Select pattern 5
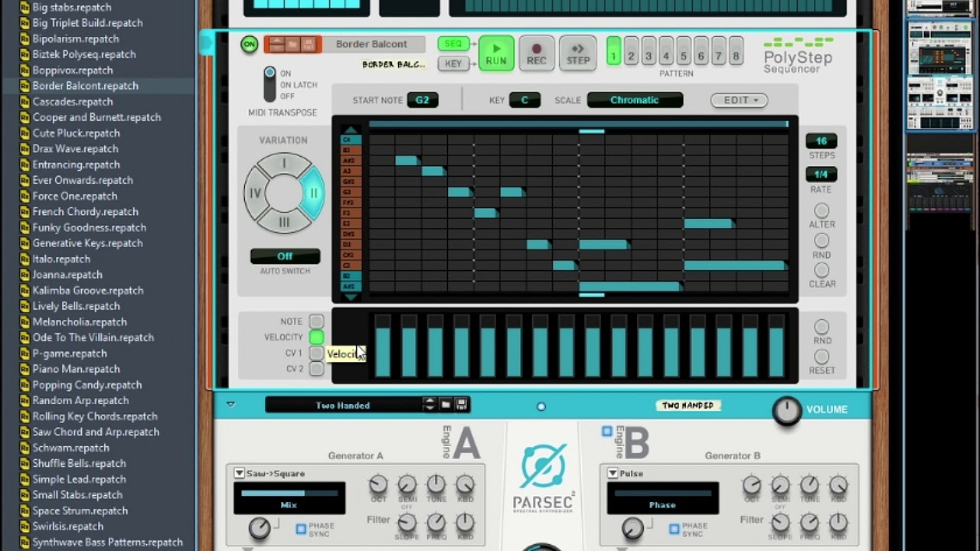The height and width of the screenshot is (551, 980). click(x=684, y=51)
